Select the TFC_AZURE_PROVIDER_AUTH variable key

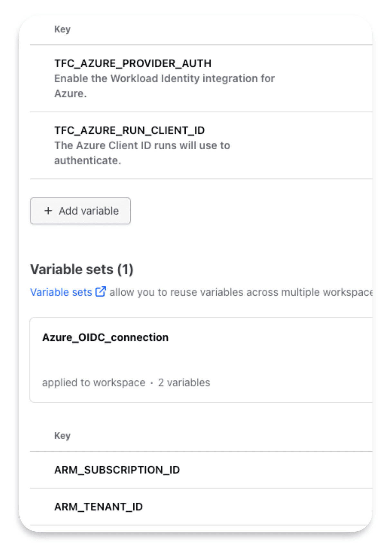[x=133, y=63]
